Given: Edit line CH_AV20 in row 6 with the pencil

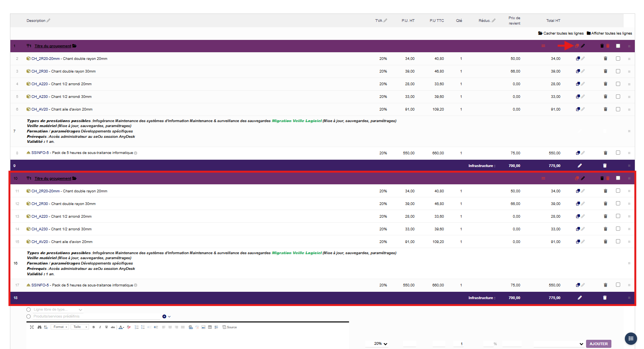Looking at the screenshot, I should [x=583, y=109].
